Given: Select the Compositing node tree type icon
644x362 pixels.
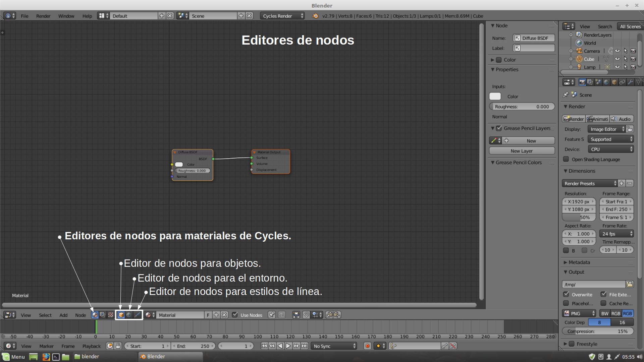Looking at the screenshot, I should coord(103,315).
